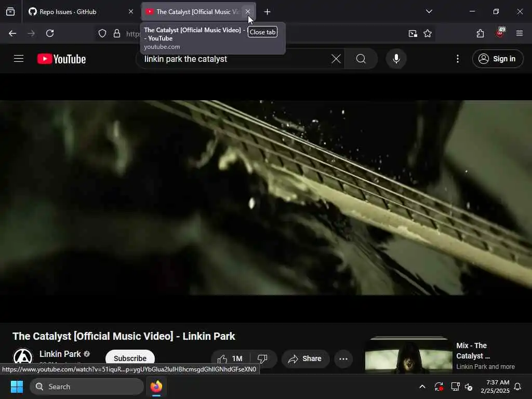
Task: Go forward one page
Action: (31, 33)
